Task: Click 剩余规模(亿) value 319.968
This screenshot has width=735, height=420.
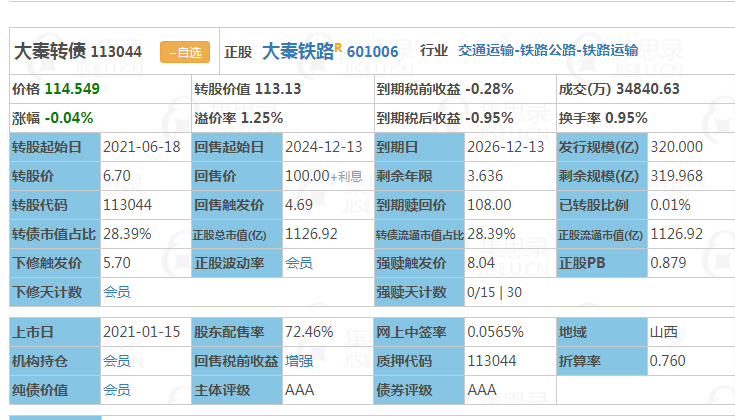Action: [x=676, y=176]
